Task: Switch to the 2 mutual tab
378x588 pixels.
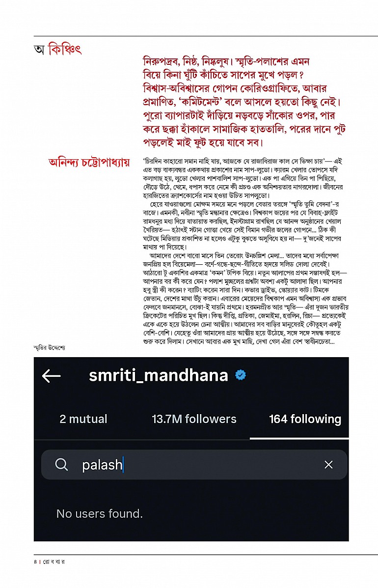Action: (x=83, y=419)
